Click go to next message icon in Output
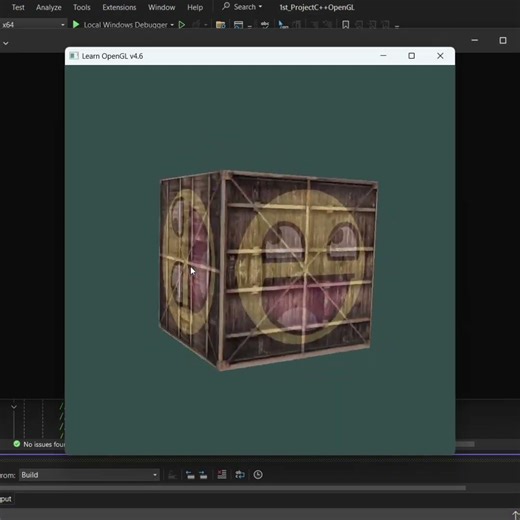 point(203,475)
